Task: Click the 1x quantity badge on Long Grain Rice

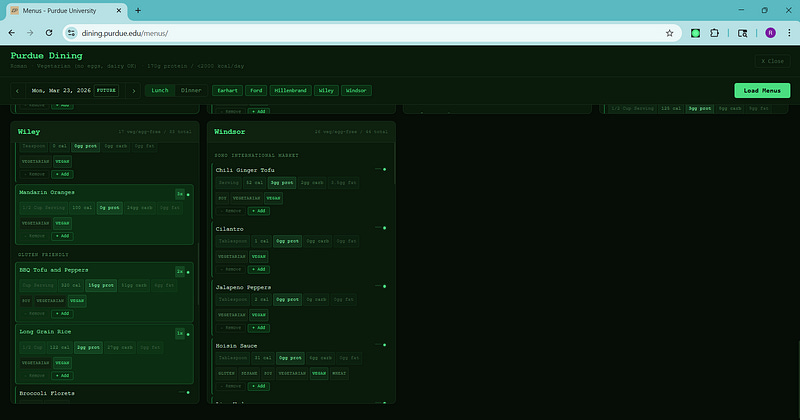Action: coord(180,333)
